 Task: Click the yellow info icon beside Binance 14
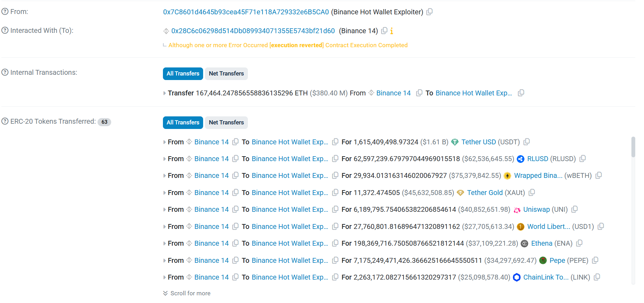point(392,31)
